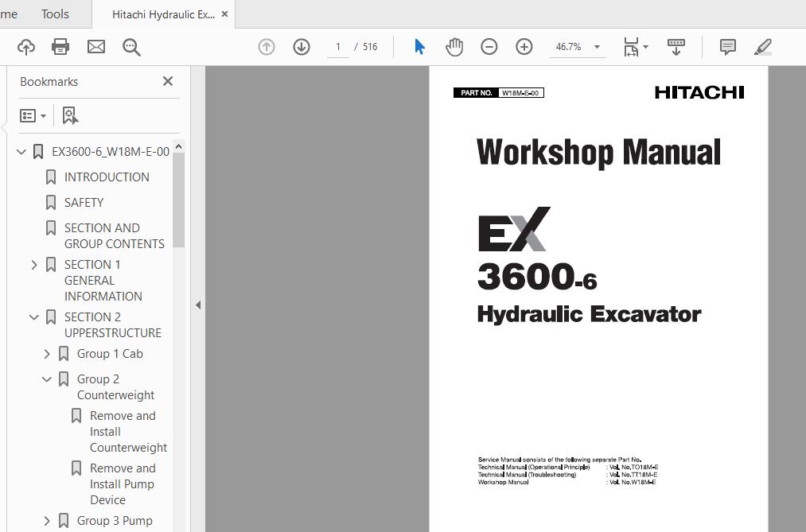This screenshot has height=532, width=806.
Task: Open zoom level dropdown arrow
Action: [x=597, y=47]
